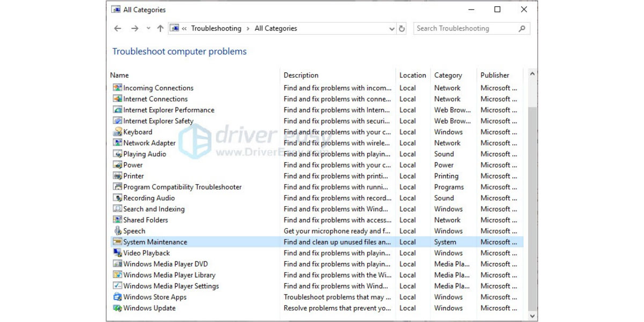644x322 pixels.
Task: Open the Windows Update troubleshooter
Action: click(x=149, y=308)
